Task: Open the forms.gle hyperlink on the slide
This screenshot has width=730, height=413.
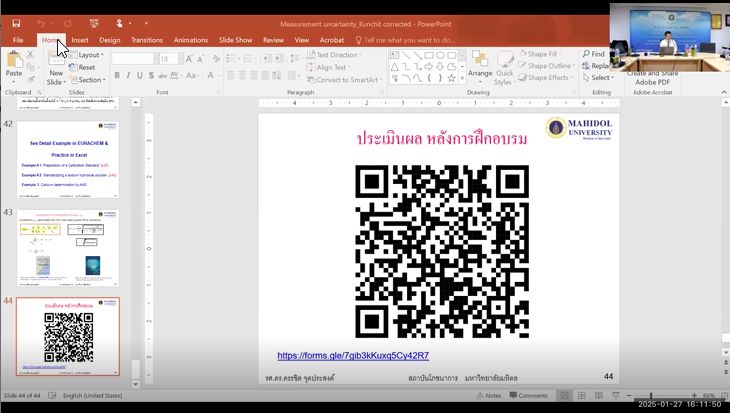Action: click(x=353, y=356)
